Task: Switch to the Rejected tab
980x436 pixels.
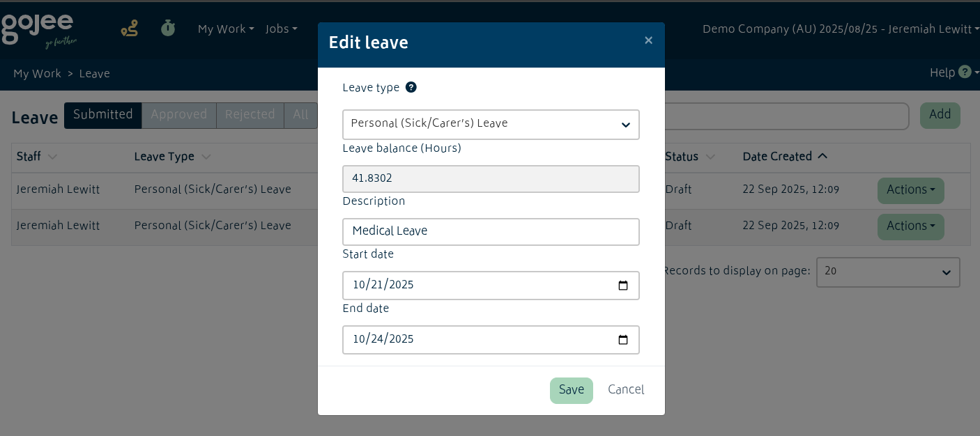Action: tap(250, 116)
